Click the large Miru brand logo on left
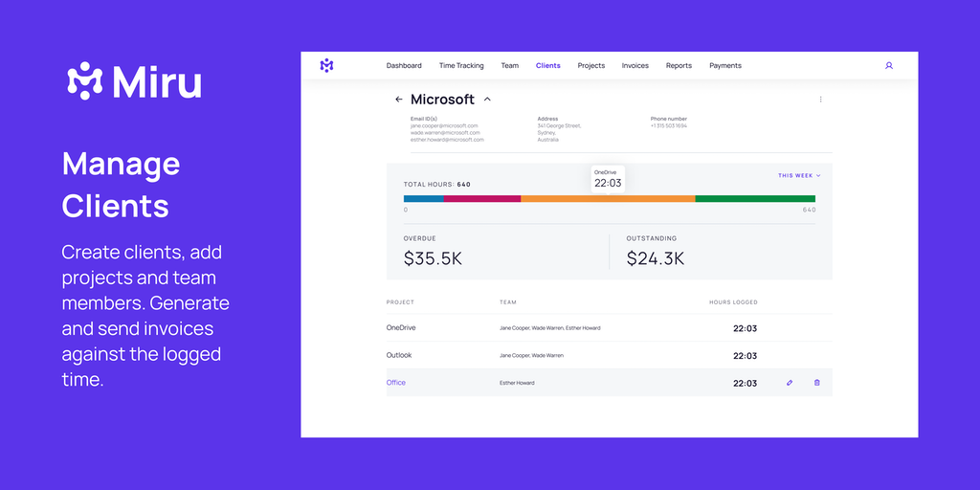The image size is (980, 490). pyautogui.click(x=134, y=81)
